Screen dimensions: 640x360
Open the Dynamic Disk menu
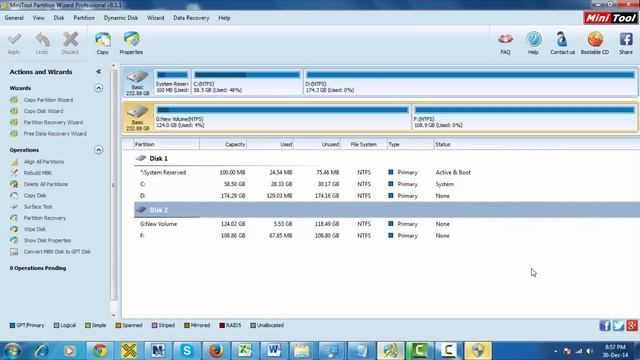click(x=120, y=18)
